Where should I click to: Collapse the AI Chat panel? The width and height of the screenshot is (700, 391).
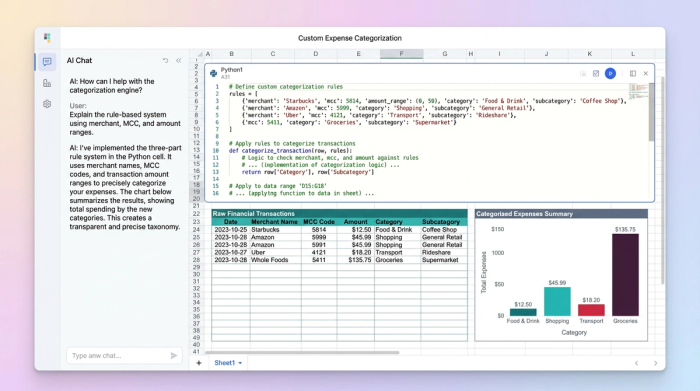[x=179, y=60]
